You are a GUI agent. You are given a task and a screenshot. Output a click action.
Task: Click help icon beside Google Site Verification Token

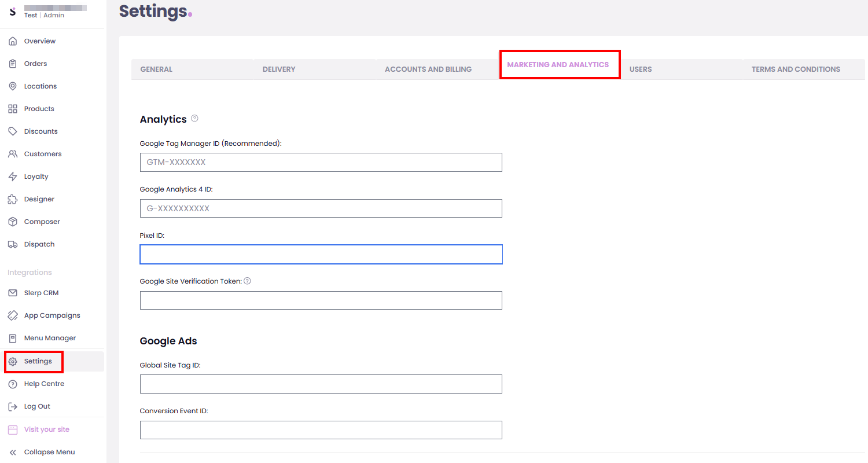coord(247,281)
